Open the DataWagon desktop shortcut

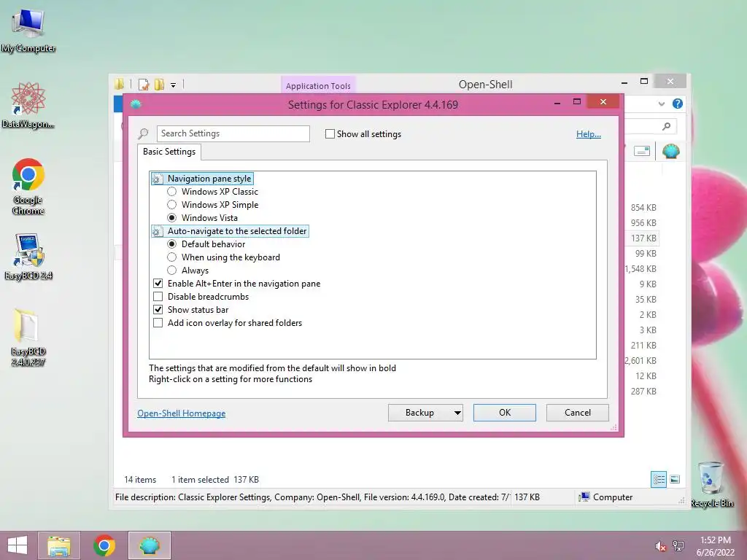click(x=28, y=106)
